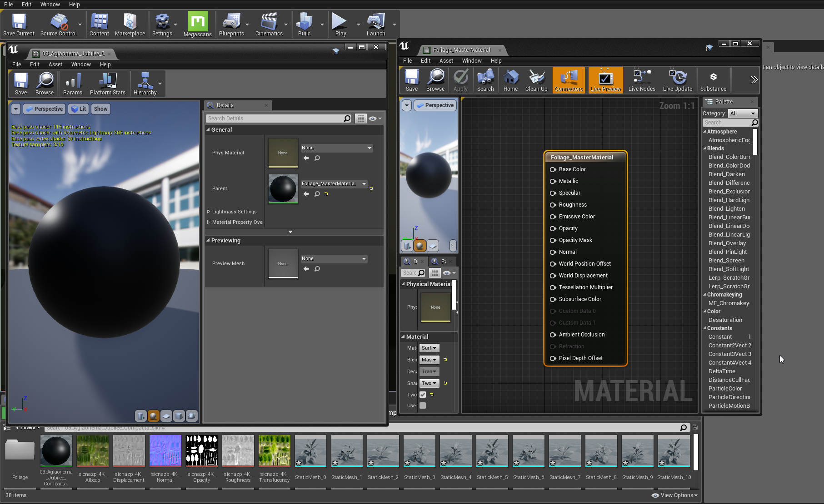The width and height of the screenshot is (824, 504).
Task: Open Shading Model Two dropdown
Action: 429,384
